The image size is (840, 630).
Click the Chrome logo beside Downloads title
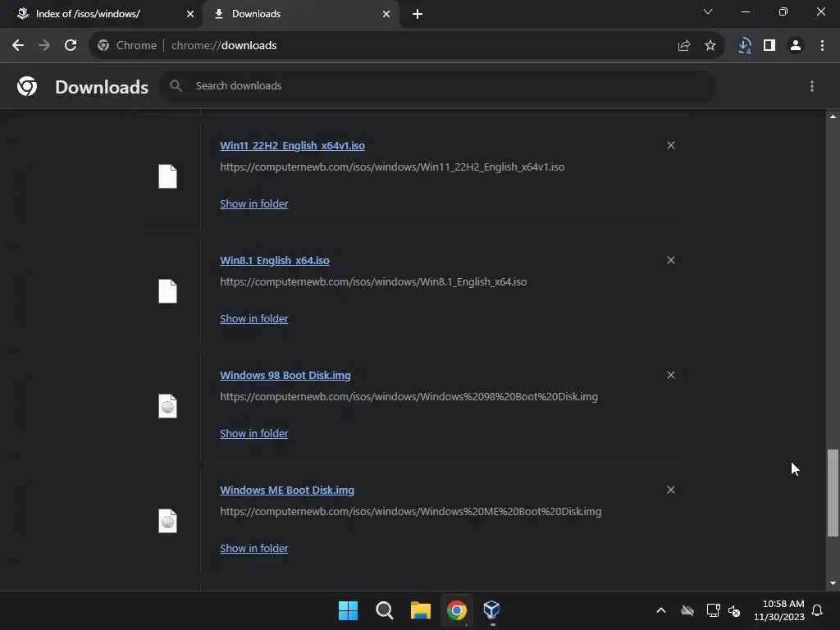pos(27,86)
